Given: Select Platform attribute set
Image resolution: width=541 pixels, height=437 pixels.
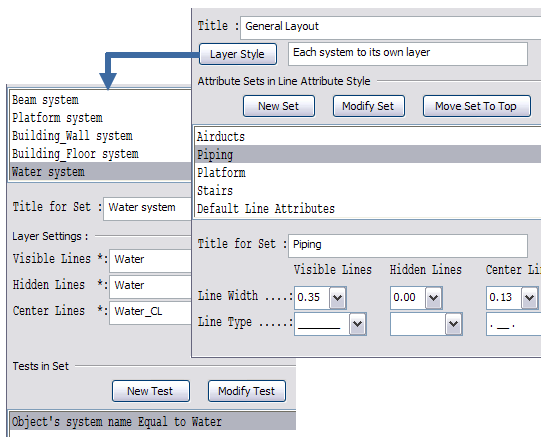Looking at the screenshot, I should [x=368, y=172].
